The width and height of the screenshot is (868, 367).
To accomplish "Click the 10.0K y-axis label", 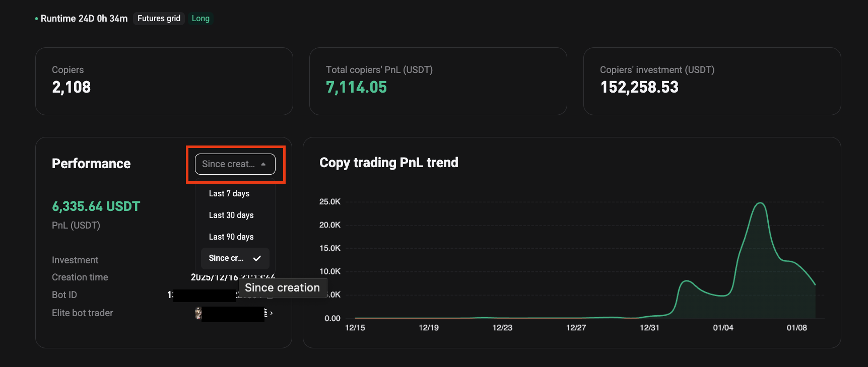I will (x=330, y=271).
